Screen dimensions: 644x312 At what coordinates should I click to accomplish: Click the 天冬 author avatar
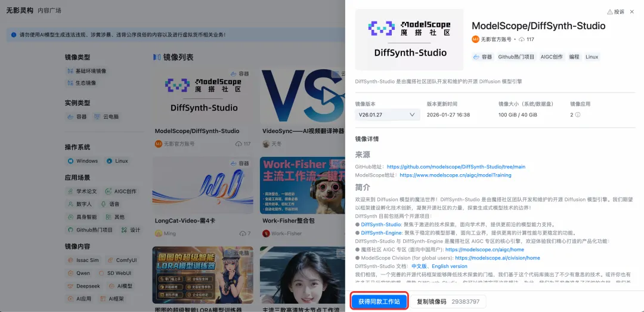click(x=266, y=144)
